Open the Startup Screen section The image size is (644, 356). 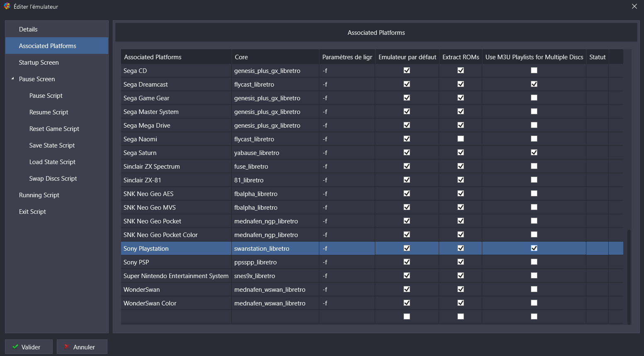[x=57, y=62]
